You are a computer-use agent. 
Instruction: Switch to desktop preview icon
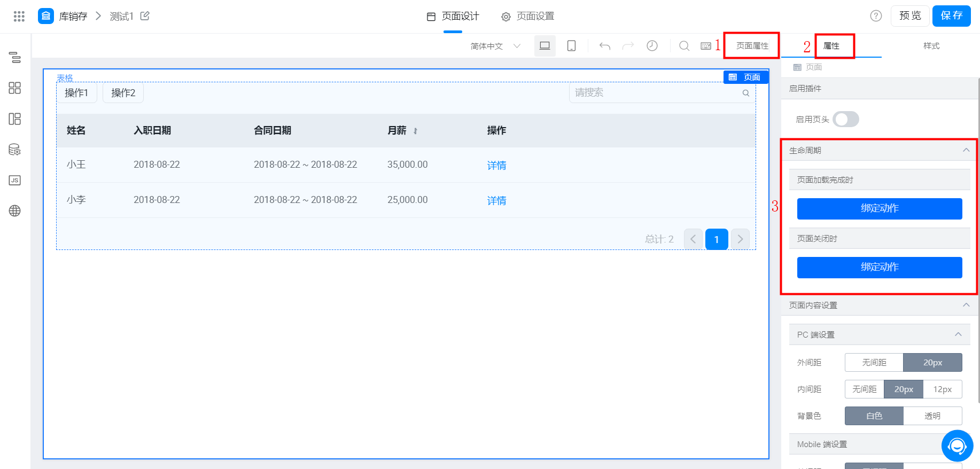coord(545,46)
